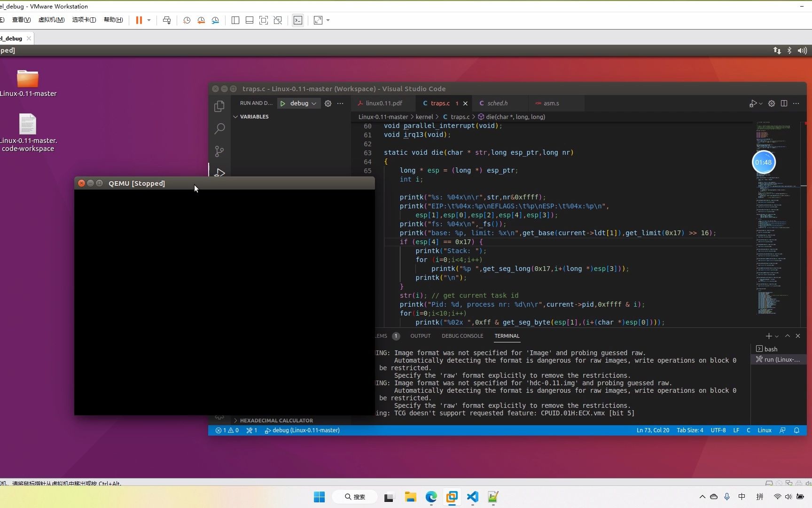Toggle the VMware console view button
The image size is (812, 508).
point(298,20)
